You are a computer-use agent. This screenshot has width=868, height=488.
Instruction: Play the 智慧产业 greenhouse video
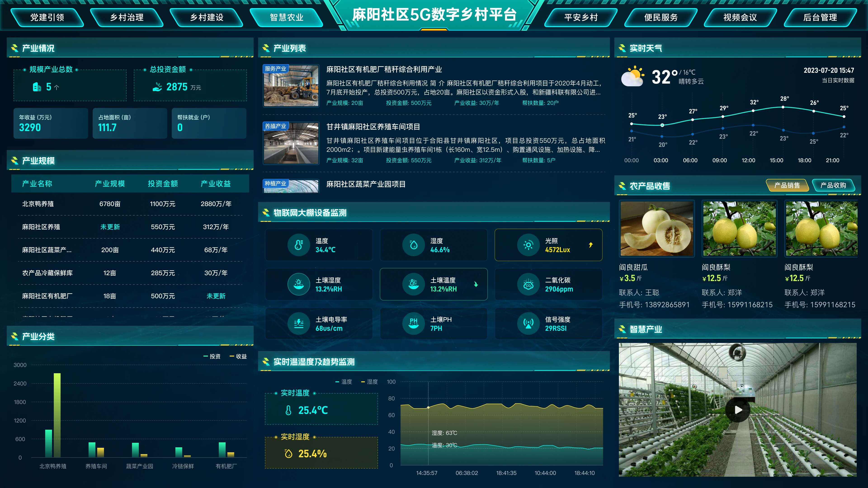(x=738, y=410)
